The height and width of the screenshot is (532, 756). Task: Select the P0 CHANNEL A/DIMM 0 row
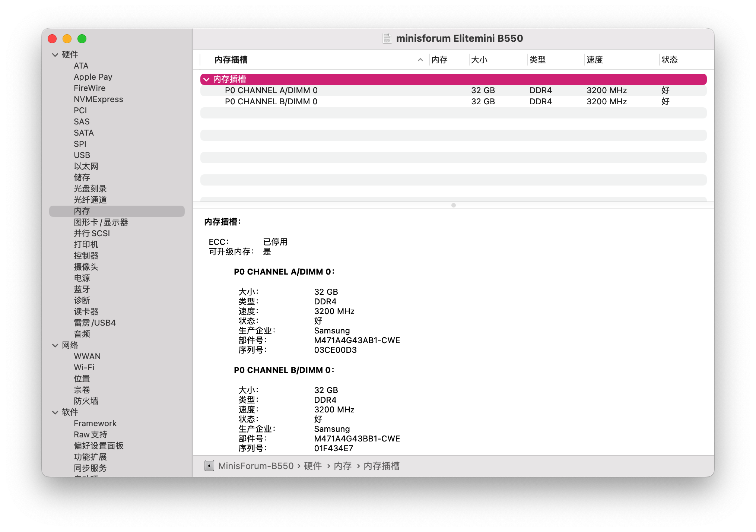(x=453, y=91)
